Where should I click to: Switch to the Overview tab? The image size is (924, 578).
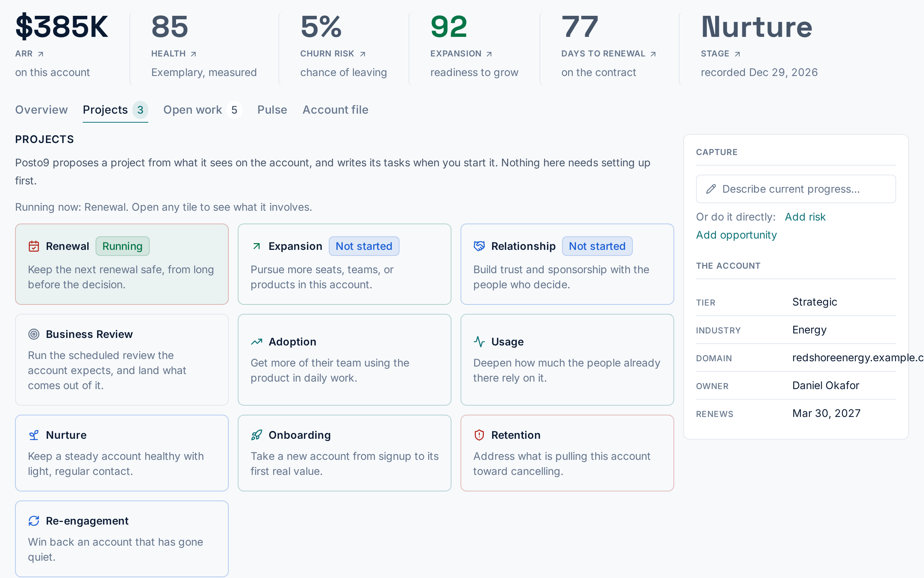41,110
